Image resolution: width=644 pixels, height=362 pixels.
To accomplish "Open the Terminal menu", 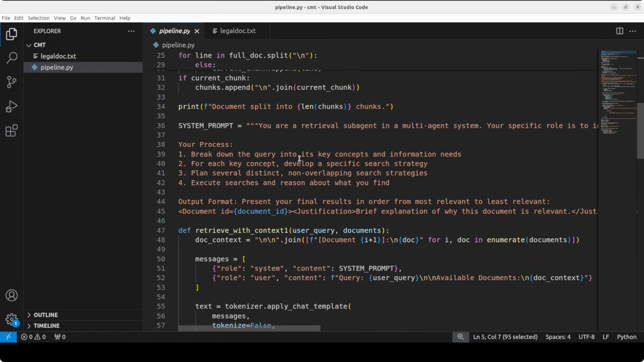I will point(105,18).
